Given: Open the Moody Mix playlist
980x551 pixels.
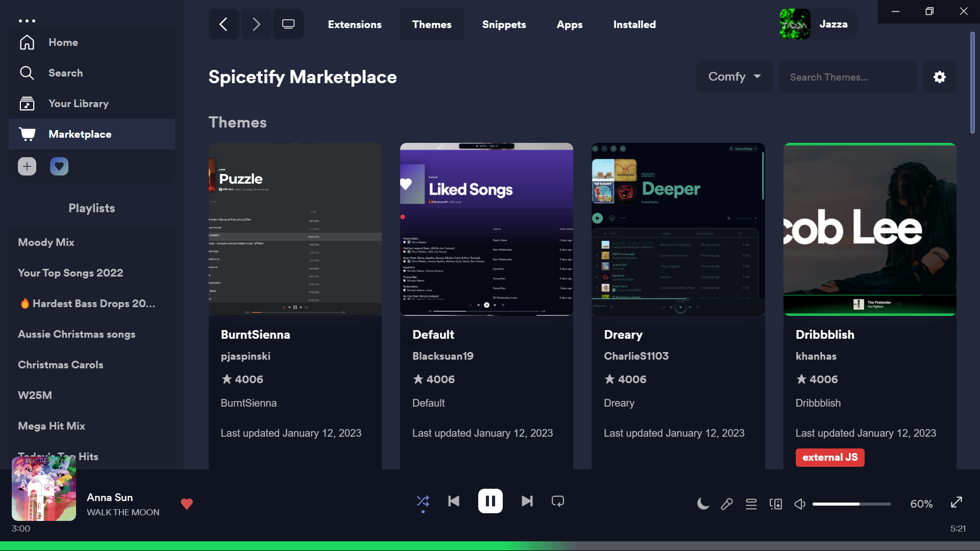Looking at the screenshot, I should click(46, 242).
